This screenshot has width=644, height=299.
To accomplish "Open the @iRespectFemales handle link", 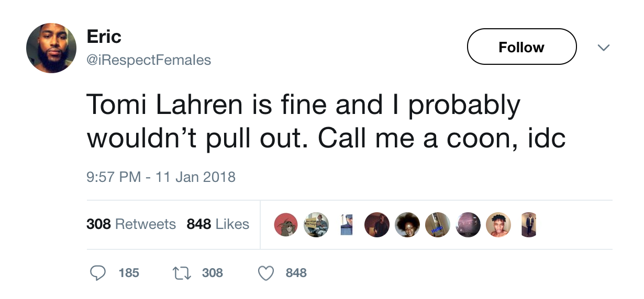I will click(149, 60).
